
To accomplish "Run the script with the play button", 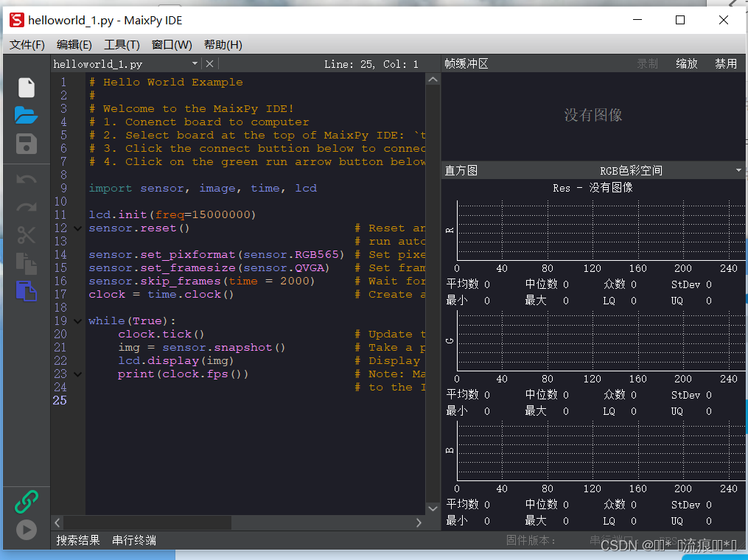I will (27, 530).
